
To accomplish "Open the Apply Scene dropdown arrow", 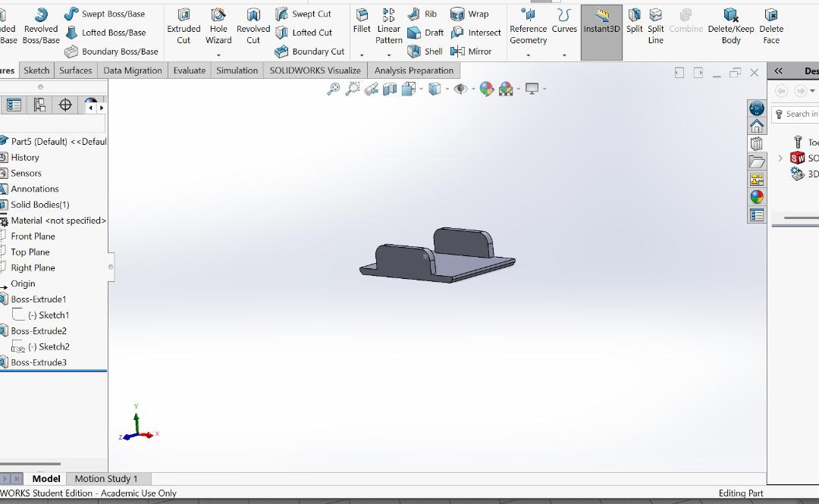I will 519,89.
